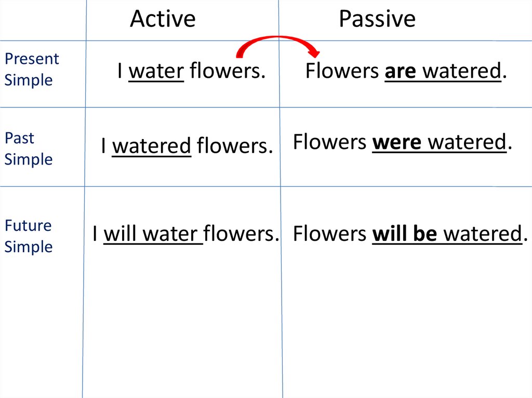Click "Flowers" in "Flowers were watered."

[329, 142]
